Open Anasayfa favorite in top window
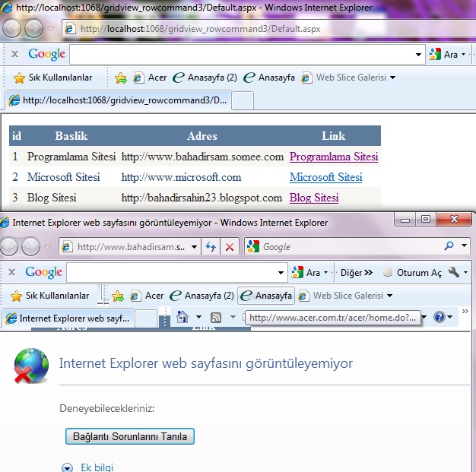This screenshot has height=472, width=476. 269,78
